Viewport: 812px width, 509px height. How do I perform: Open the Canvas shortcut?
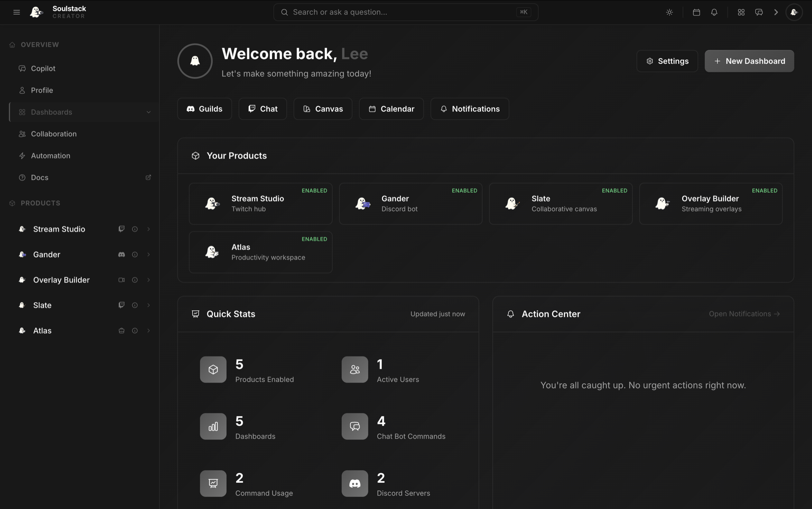click(323, 109)
